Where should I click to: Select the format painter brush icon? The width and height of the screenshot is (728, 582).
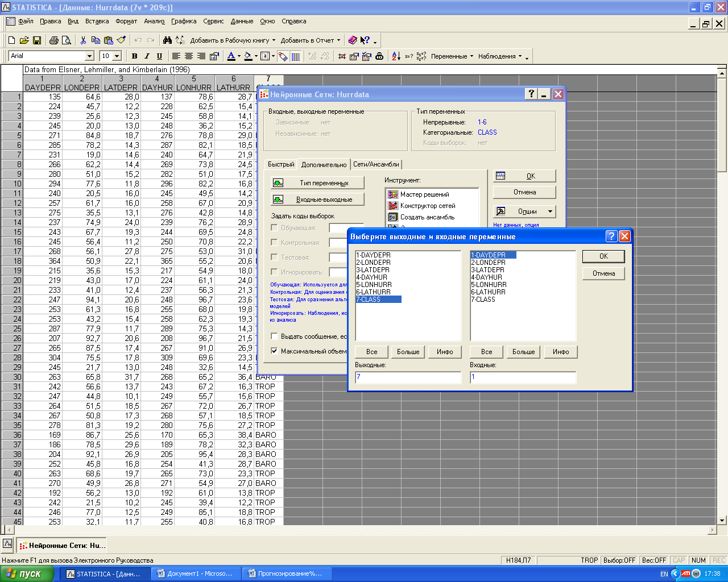[121, 40]
